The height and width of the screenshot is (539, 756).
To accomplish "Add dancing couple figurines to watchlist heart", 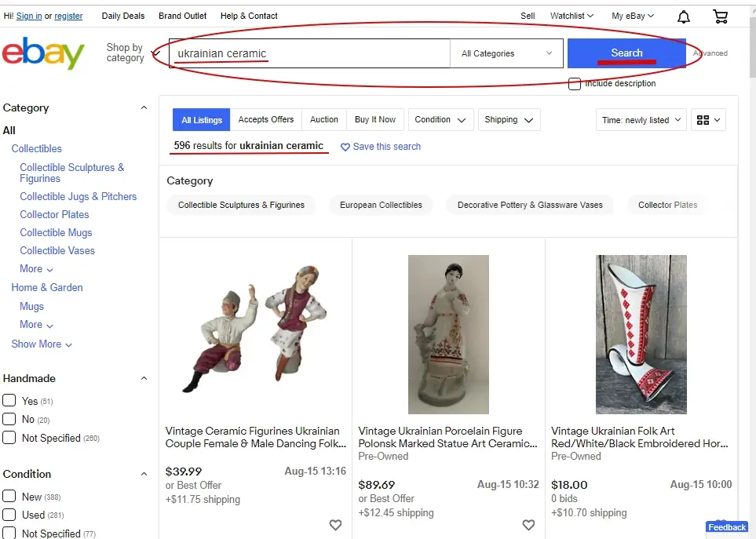I will (x=335, y=525).
